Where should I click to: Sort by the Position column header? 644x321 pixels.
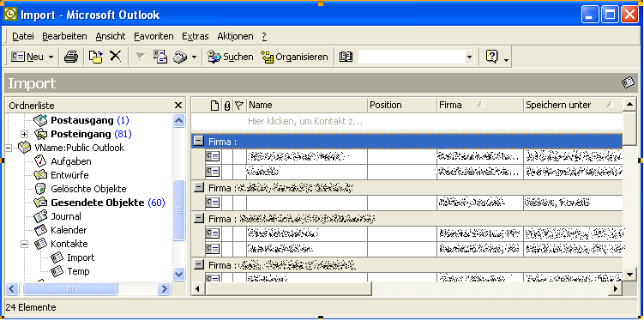point(401,106)
